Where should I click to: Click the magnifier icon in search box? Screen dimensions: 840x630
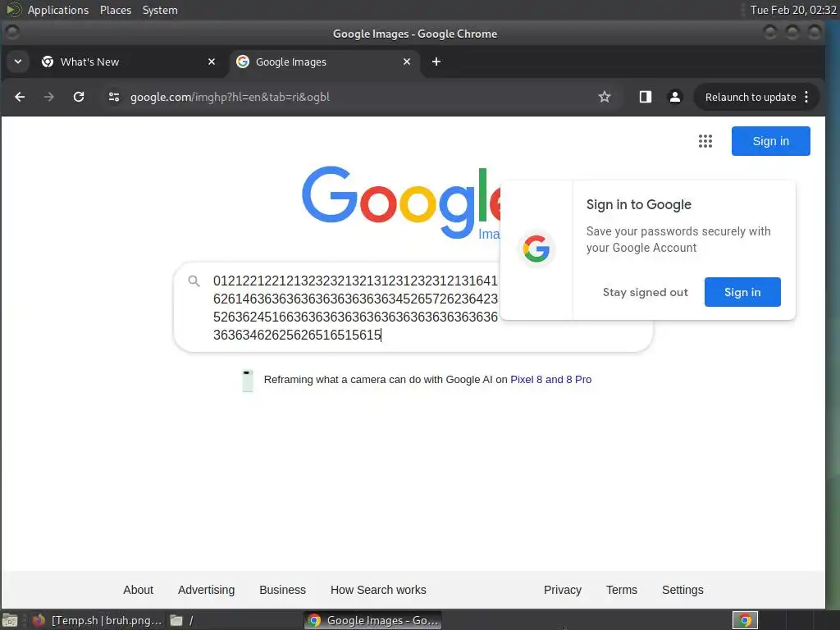[194, 281]
